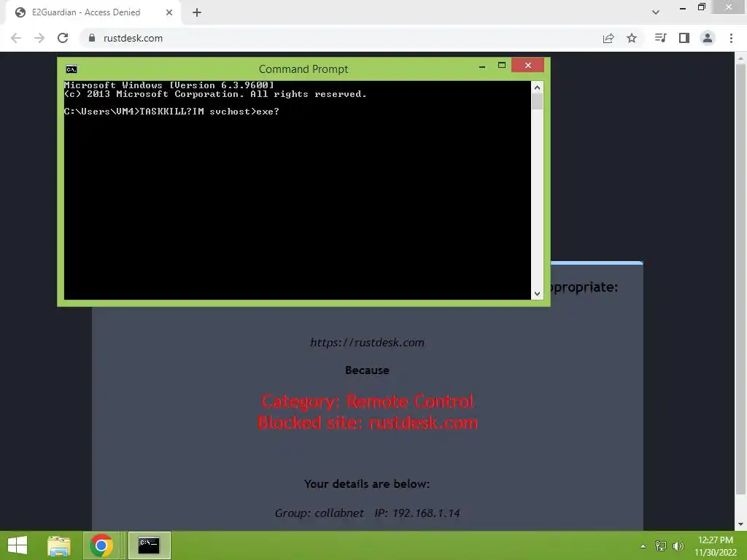Click the Microsoft Windows version line
The height and width of the screenshot is (560, 747).
169,85
